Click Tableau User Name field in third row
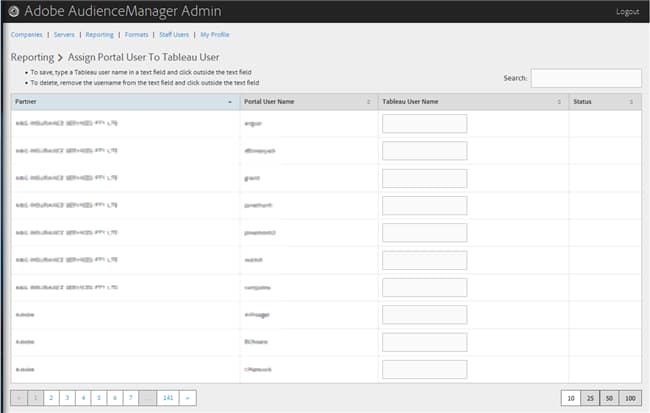The image size is (650, 413). click(424, 178)
